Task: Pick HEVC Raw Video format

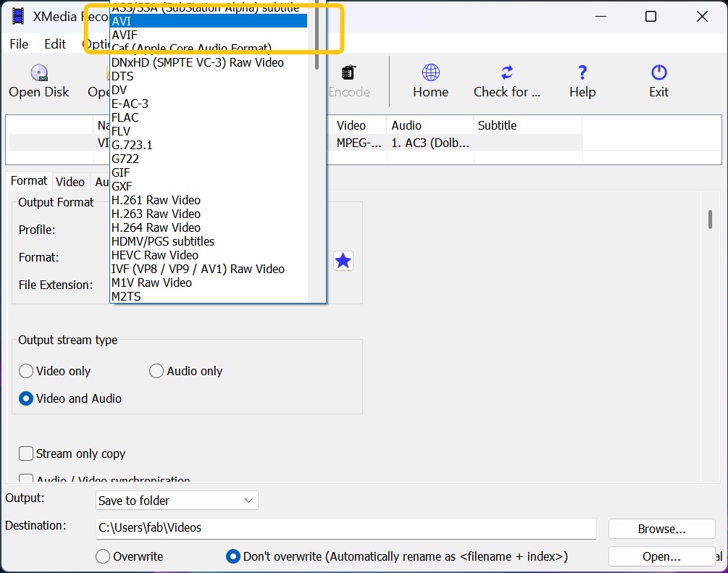Action: 154,255
